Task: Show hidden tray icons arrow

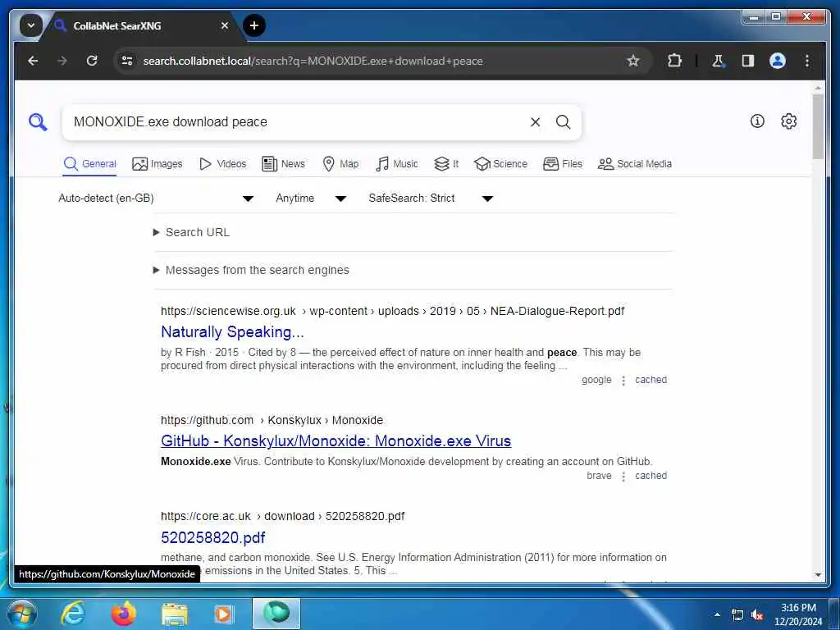Action: [x=717, y=614]
